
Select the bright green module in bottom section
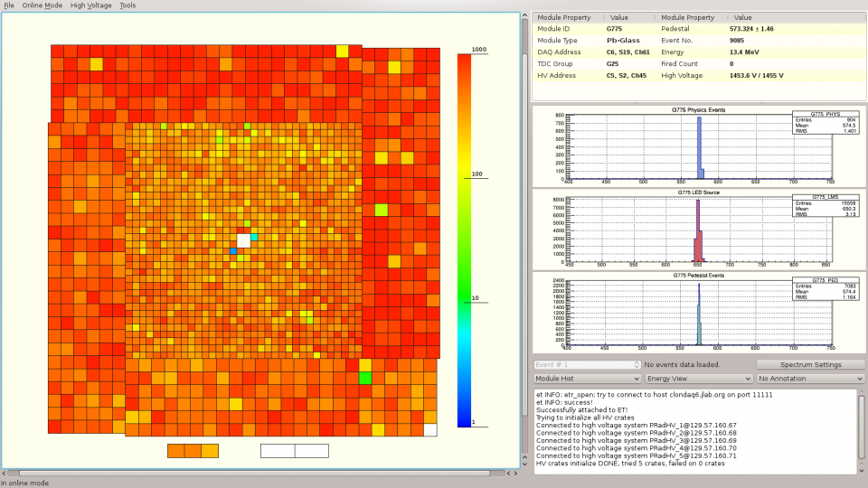point(365,378)
